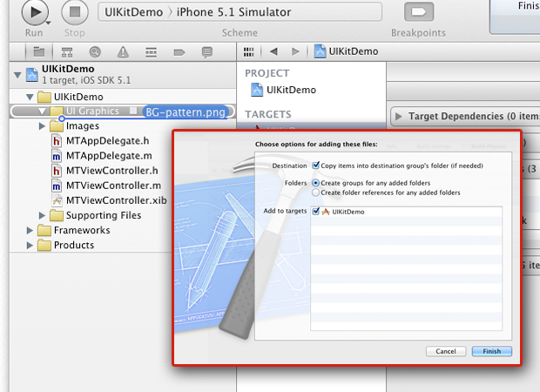Click the Run play button
Image resolution: width=540 pixels, height=392 pixels.
34,11
